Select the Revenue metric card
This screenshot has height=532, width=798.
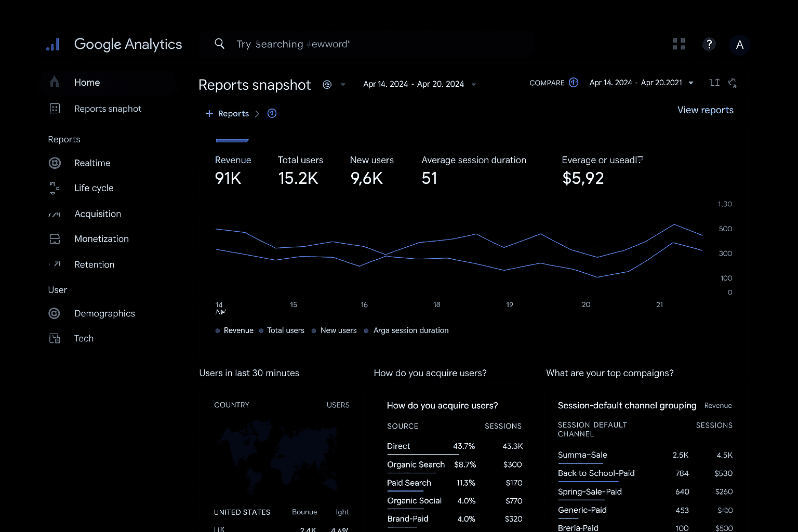click(x=233, y=171)
